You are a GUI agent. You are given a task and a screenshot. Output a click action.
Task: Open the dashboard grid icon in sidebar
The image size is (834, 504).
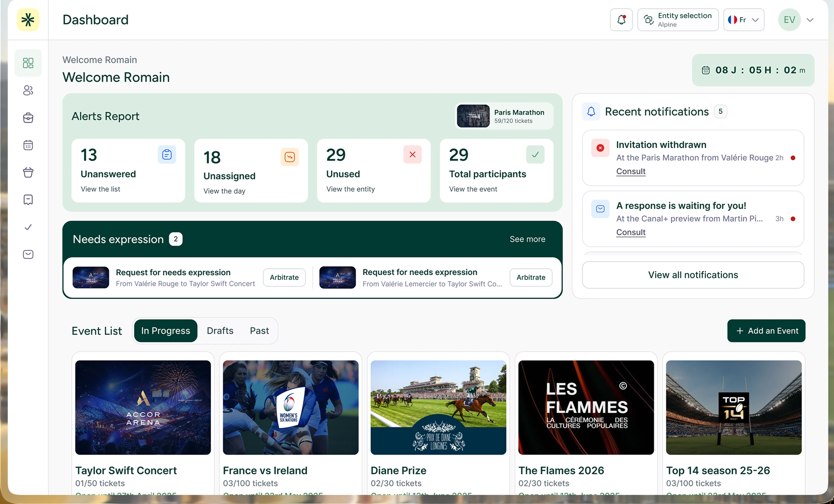click(x=28, y=63)
